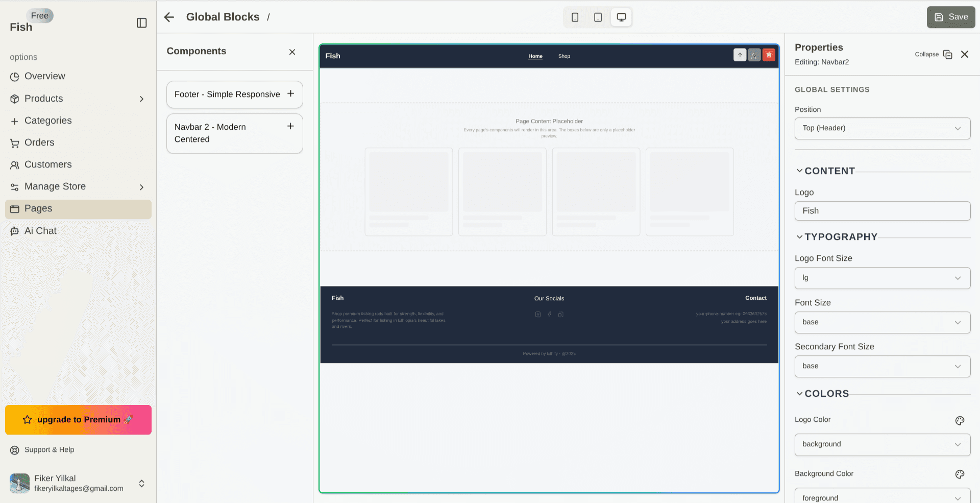Delete the navbar block with red trash icon
The image size is (980, 503).
[769, 55]
